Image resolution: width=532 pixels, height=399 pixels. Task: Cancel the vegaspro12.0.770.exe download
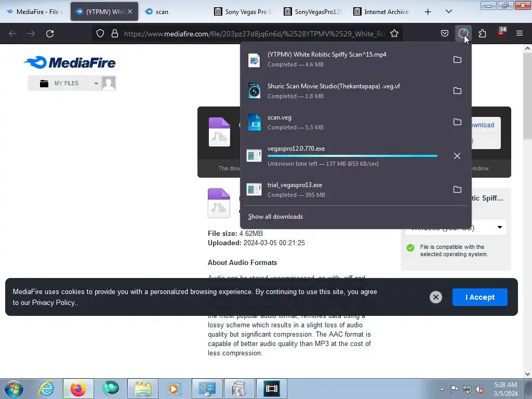tap(457, 156)
